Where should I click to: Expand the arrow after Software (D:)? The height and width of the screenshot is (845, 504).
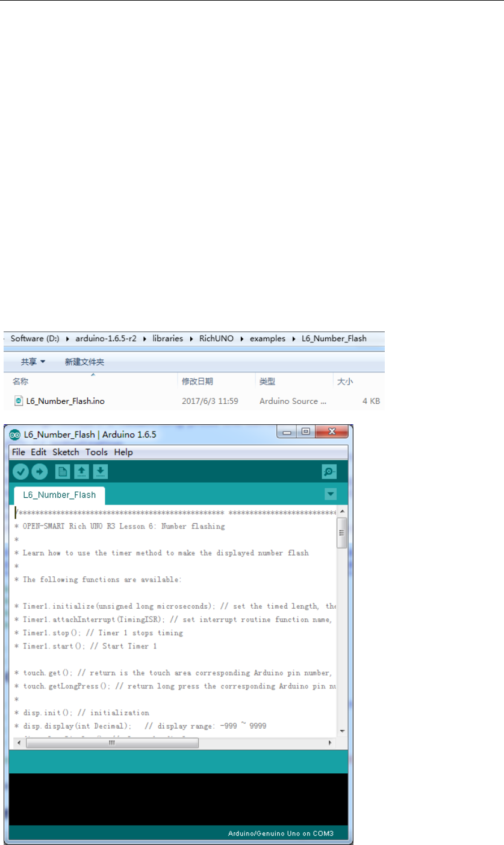[67, 338]
